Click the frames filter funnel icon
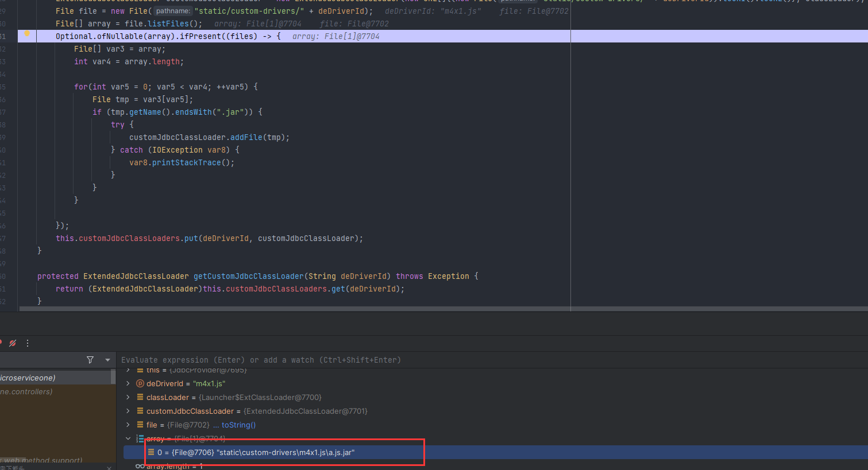The height and width of the screenshot is (470, 868). click(90, 360)
